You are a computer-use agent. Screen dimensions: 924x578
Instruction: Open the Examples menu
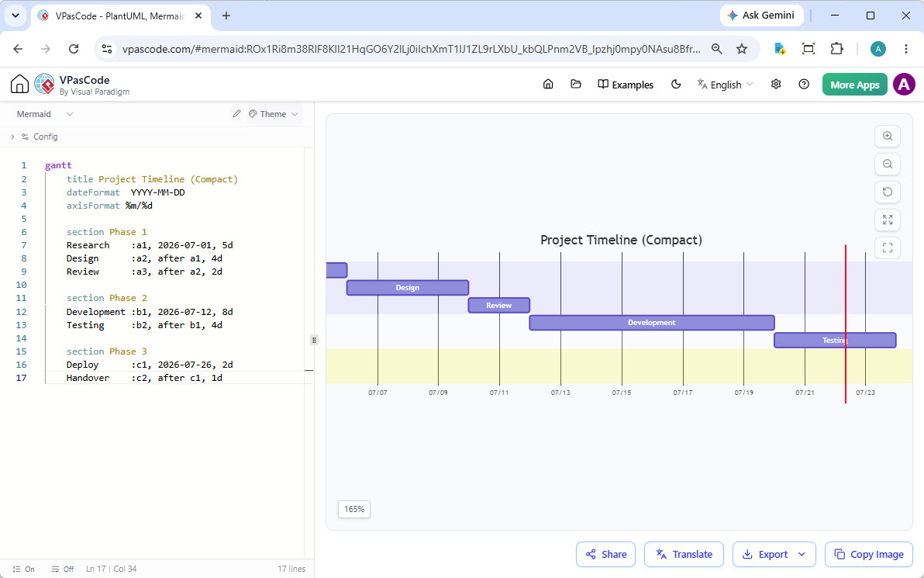coord(626,85)
